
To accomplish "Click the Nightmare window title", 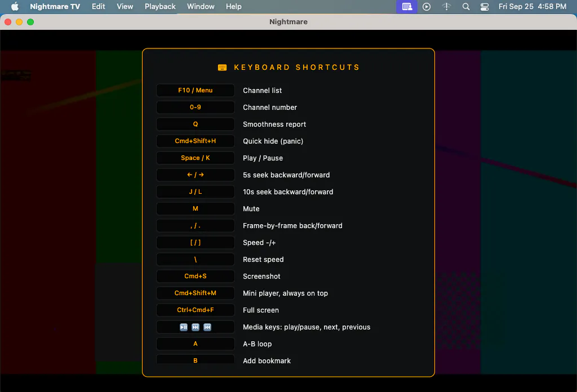I will (x=288, y=22).
